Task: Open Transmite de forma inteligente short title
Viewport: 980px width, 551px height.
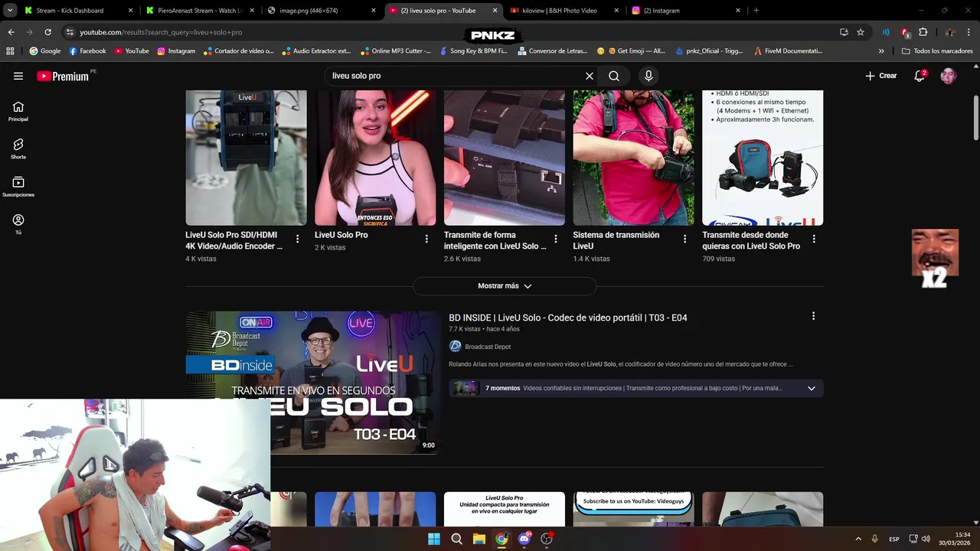Action: [495, 240]
